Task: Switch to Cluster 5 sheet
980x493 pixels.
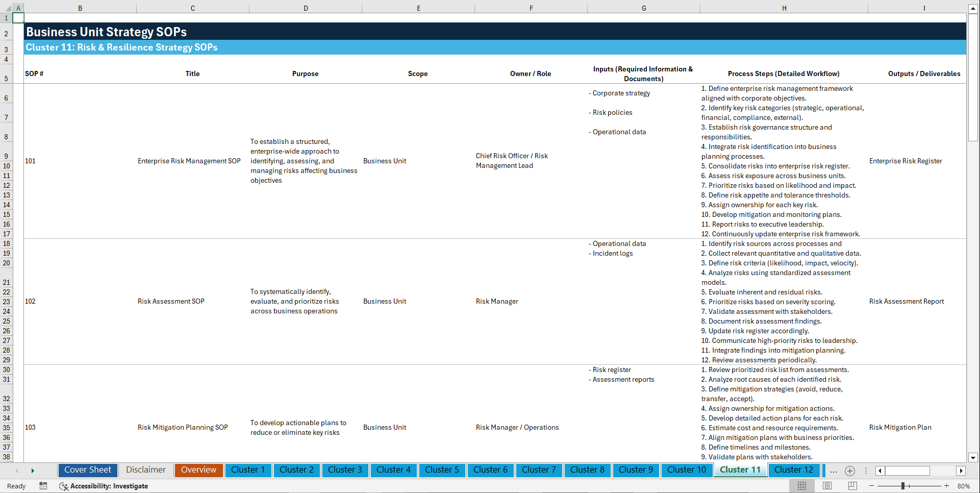Action: 442,470
